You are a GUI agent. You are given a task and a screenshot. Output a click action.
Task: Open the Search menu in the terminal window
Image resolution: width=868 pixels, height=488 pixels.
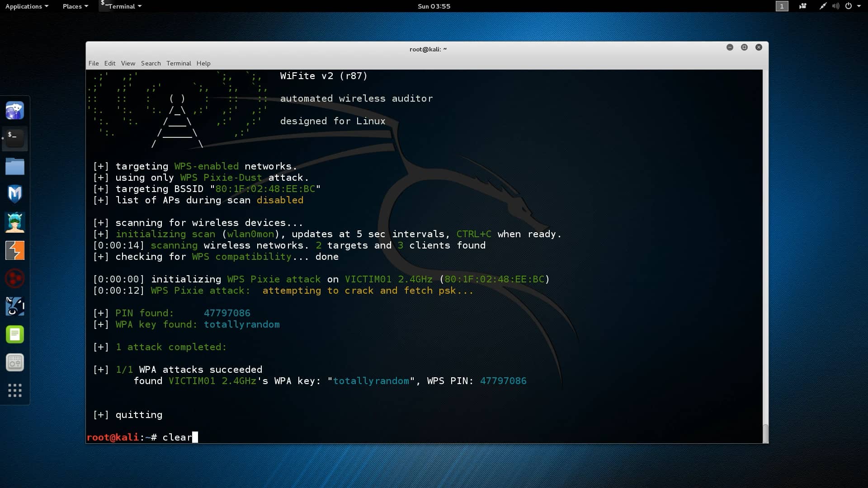[151, 63]
